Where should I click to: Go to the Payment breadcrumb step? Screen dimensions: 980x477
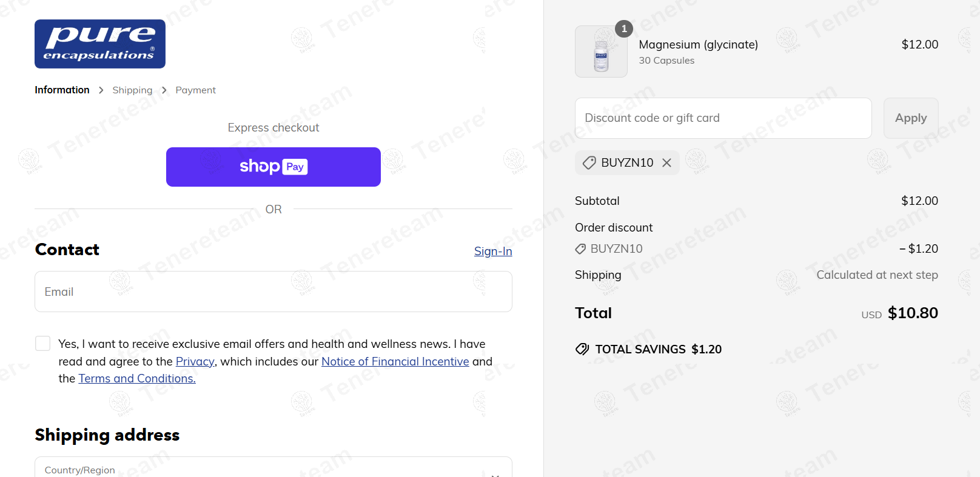coord(195,90)
